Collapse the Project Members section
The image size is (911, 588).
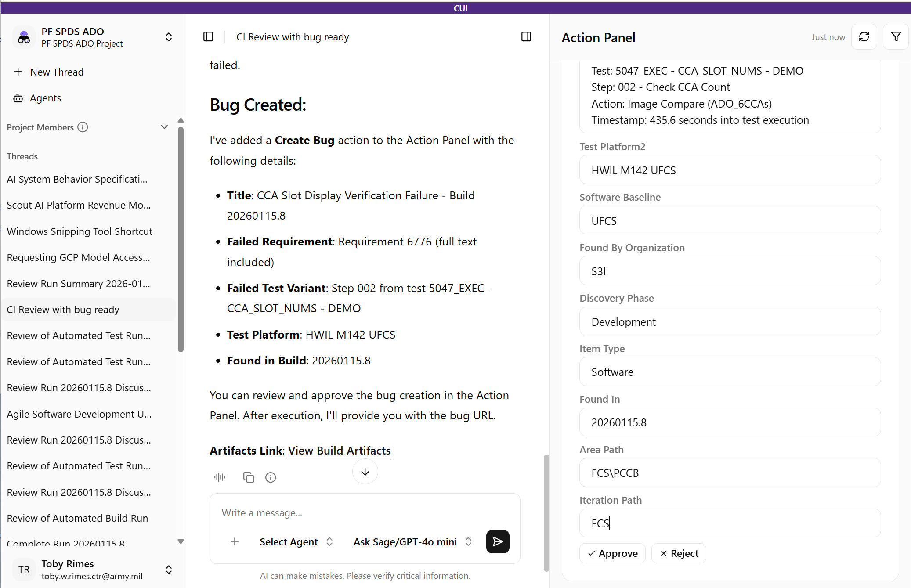click(164, 127)
